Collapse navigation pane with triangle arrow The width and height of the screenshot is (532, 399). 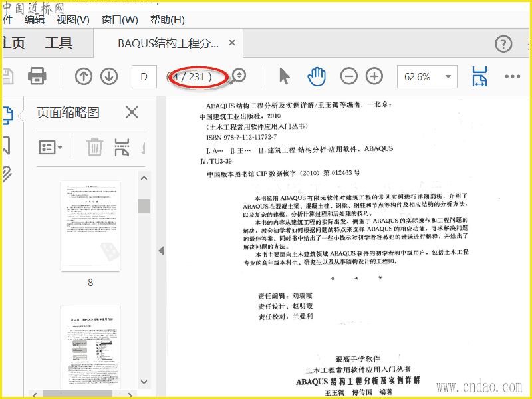pyautogui.click(x=161, y=251)
